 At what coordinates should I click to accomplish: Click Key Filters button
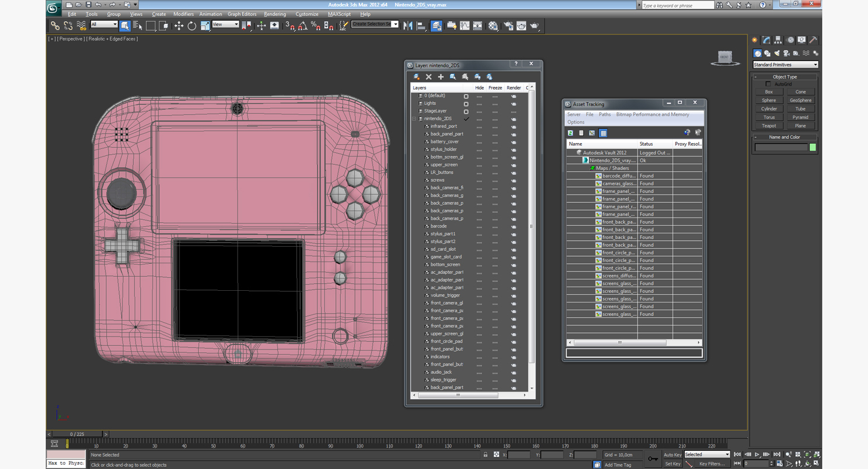(711, 464)
